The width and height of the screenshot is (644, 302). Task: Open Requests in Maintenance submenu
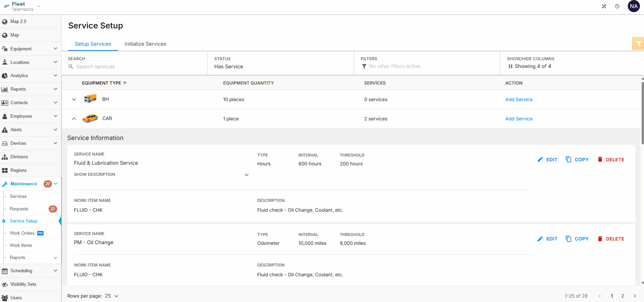[19, 209]
